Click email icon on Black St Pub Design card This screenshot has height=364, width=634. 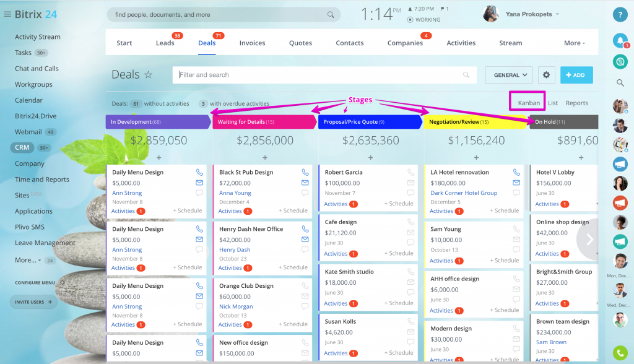click(x=305, y=183)
